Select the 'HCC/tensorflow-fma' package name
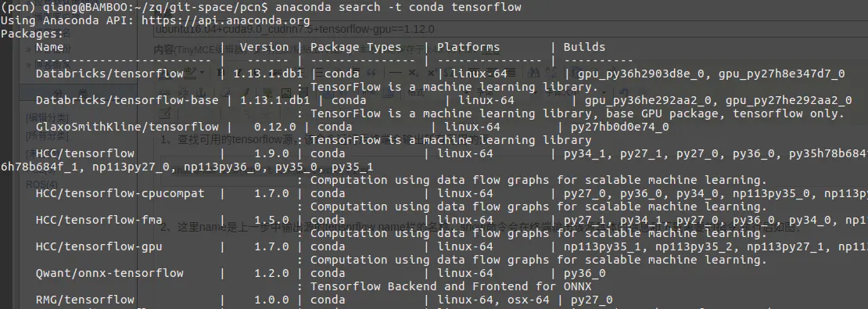Viewport: 868px width, 309px height. (x=99, y=220)
